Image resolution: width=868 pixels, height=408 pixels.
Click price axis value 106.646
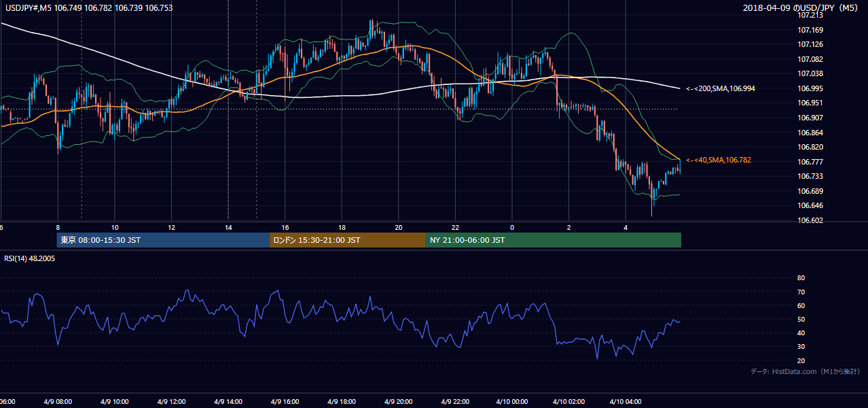click(x=811, y=205)
